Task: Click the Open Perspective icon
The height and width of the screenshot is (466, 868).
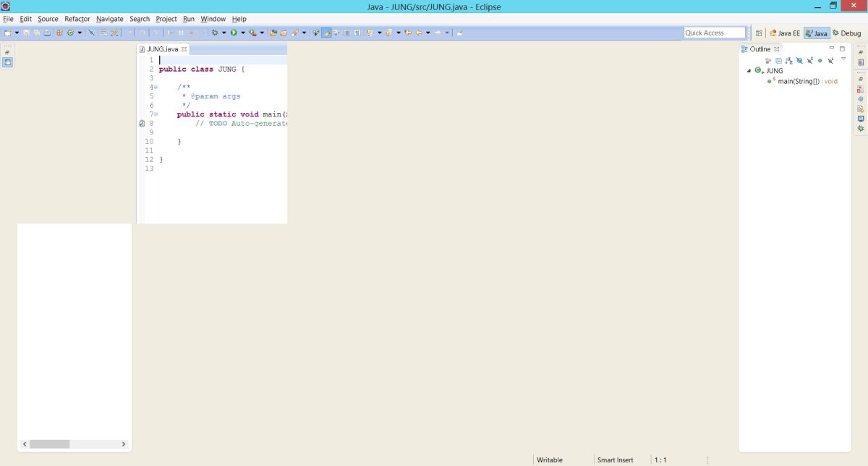Action: pos(759,33)
